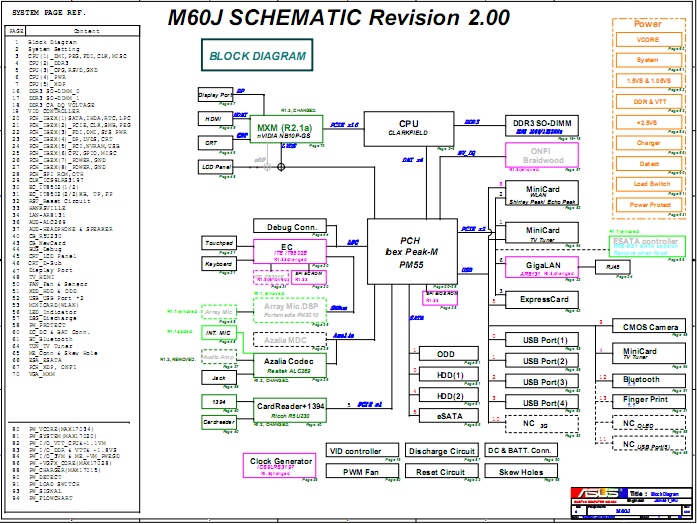Select the Discharge Circuit block
This screenshot has width=697, height=524.
(442, 451)
